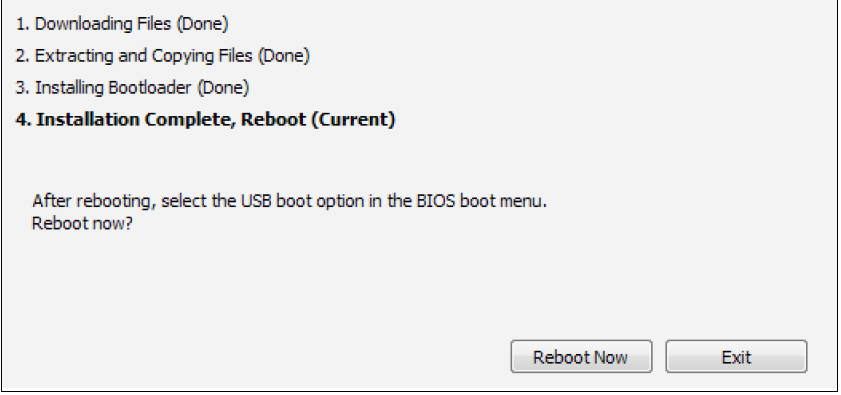Click '(Done)' beside Downloading Files

202,24
